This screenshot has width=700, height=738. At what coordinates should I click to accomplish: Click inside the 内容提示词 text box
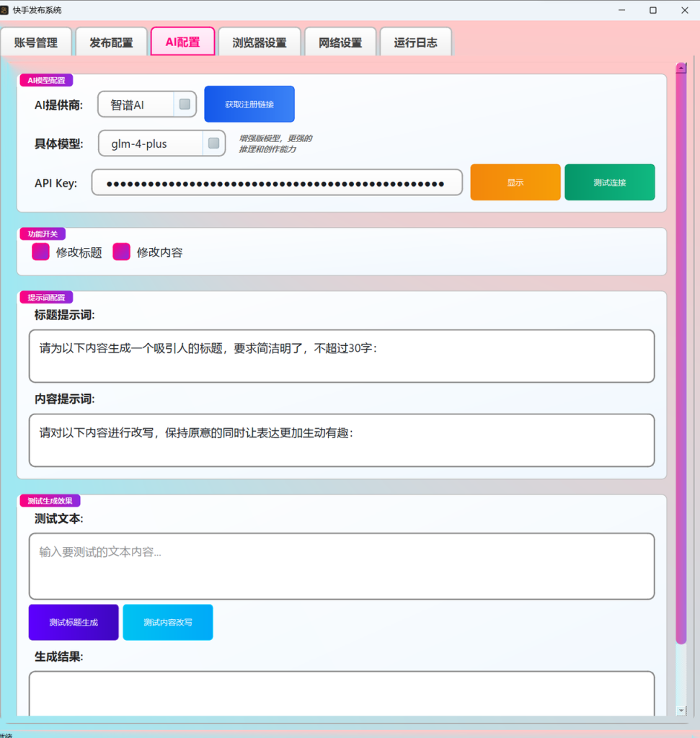pyautogui.click(x=342, y=440)
